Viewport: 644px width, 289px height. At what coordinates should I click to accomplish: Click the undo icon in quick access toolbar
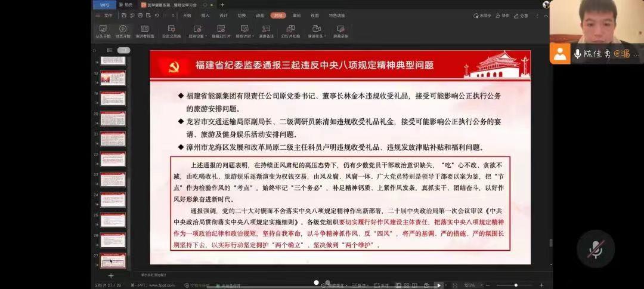(157, 16)
